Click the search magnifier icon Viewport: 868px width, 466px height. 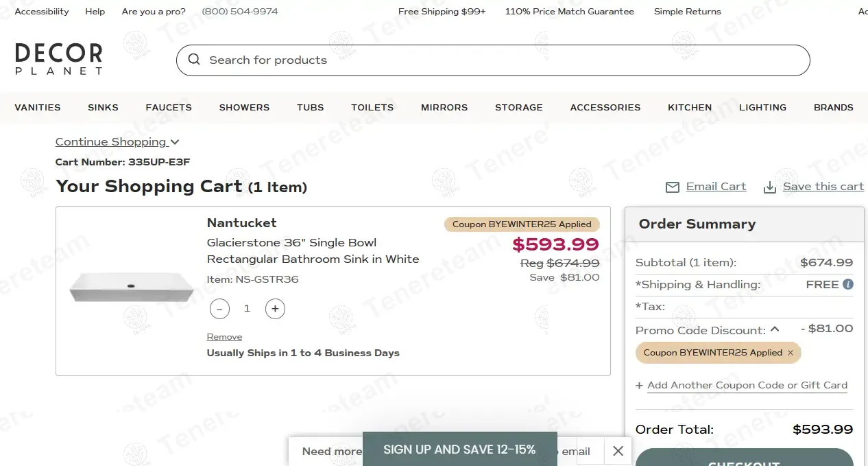(194, 60)
